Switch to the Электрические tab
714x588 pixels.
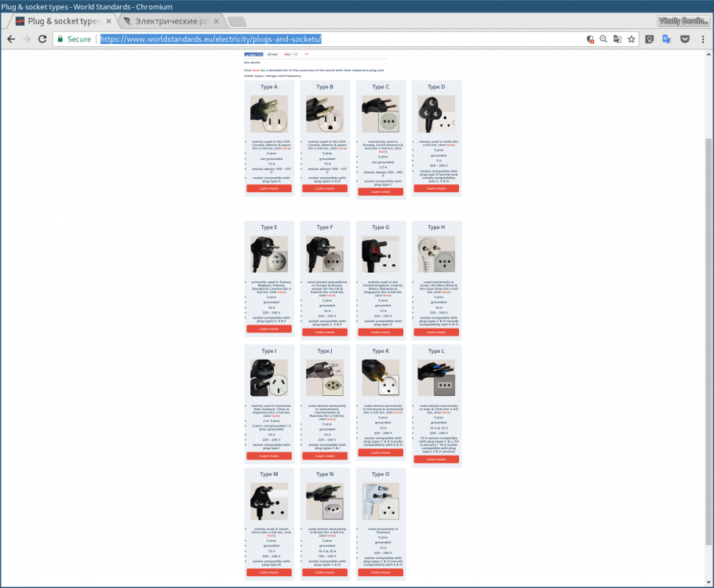click(169, 21)
